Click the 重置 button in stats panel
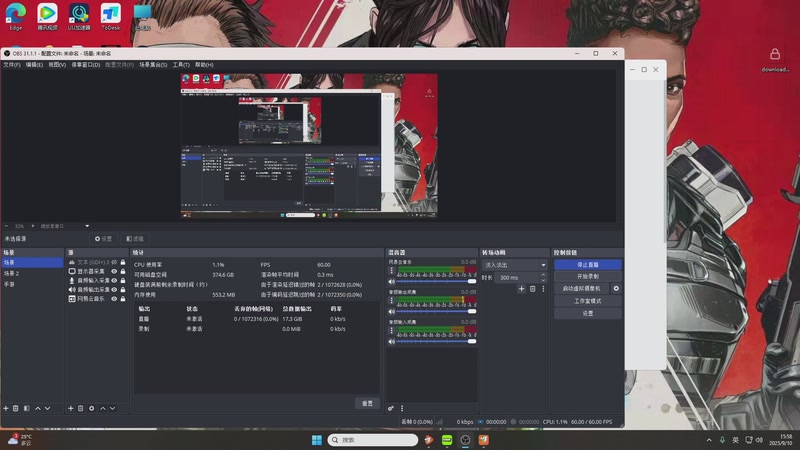Viewport: 800px width, 450px height. (x=367, y=403)
